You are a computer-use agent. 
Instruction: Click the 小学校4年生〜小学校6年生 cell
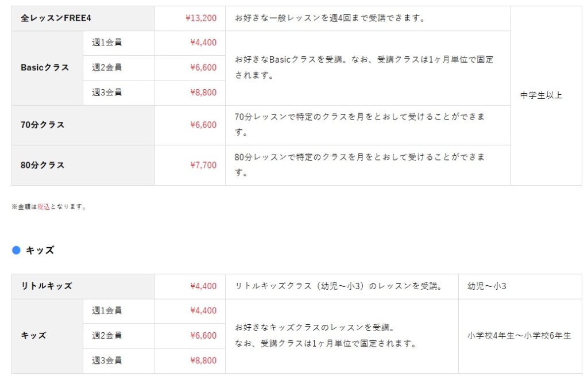519,336
